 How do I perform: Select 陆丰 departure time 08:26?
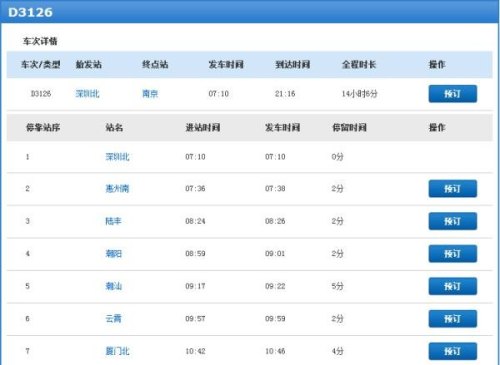(x=275, y=221)
